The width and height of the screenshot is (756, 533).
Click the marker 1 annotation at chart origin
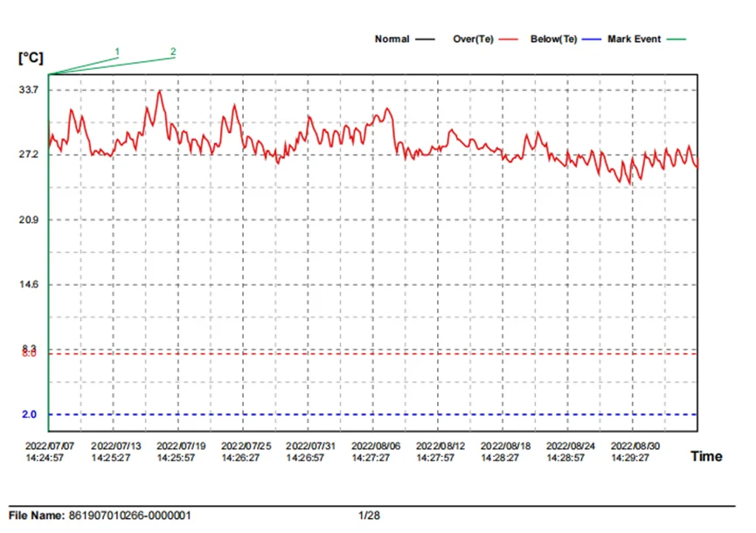click(x=117, y=52)
